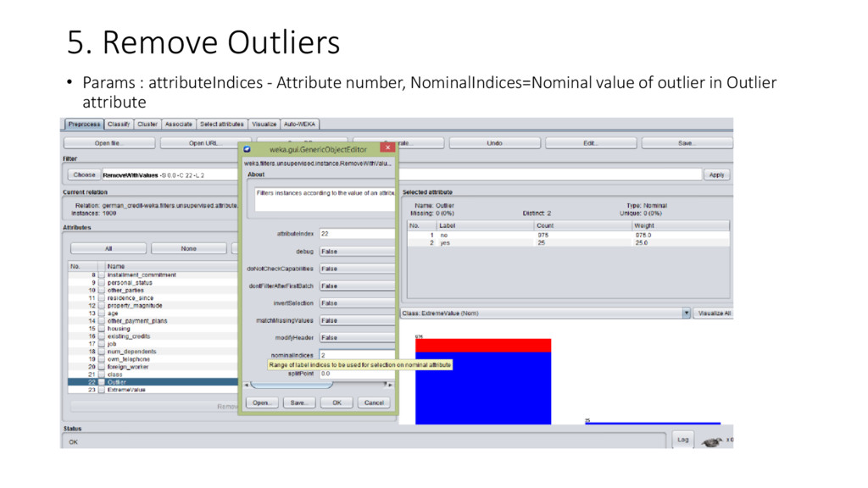Select the class attribute row
The height and width of the screenshot is (488, 868).
(153, 374)
